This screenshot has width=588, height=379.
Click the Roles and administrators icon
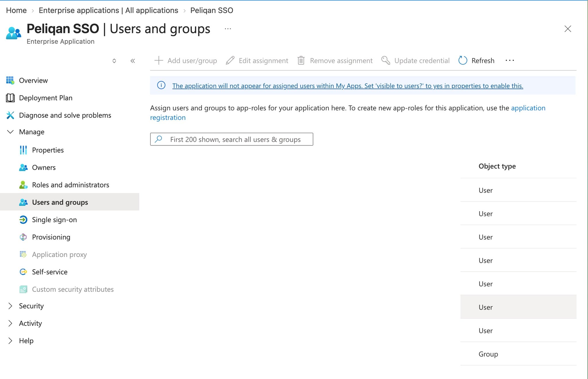point(23,185)
